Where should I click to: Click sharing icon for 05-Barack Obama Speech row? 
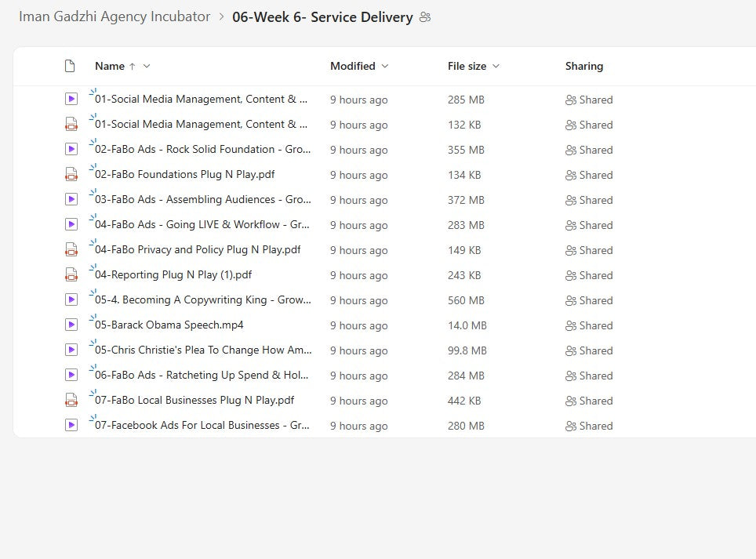click(x=571, y=325)
